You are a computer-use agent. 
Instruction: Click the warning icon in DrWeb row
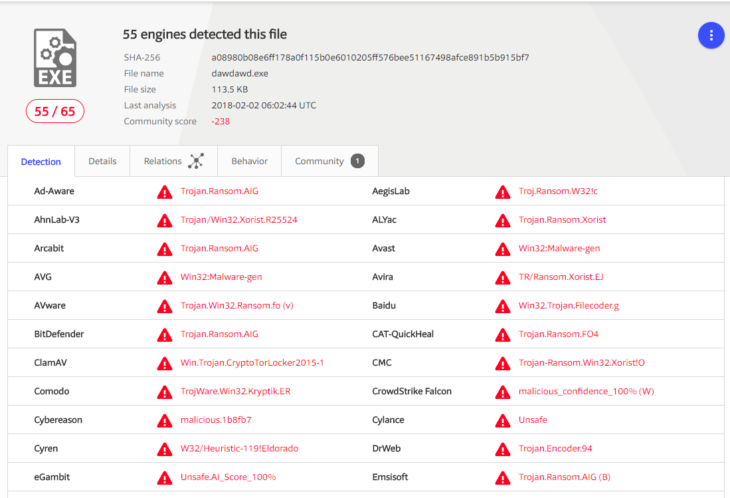click(502, 449)
